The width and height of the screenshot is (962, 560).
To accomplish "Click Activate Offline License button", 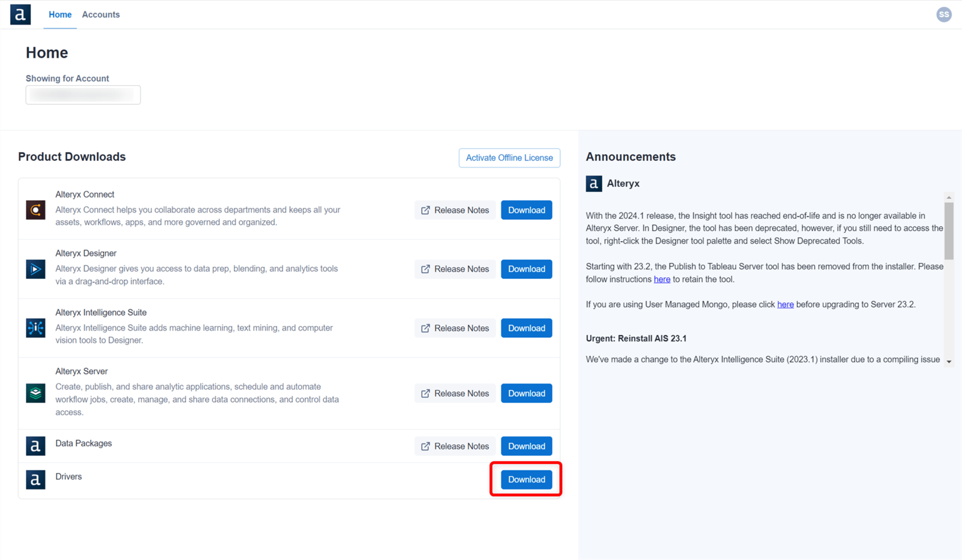I will [x=509, y=158].
